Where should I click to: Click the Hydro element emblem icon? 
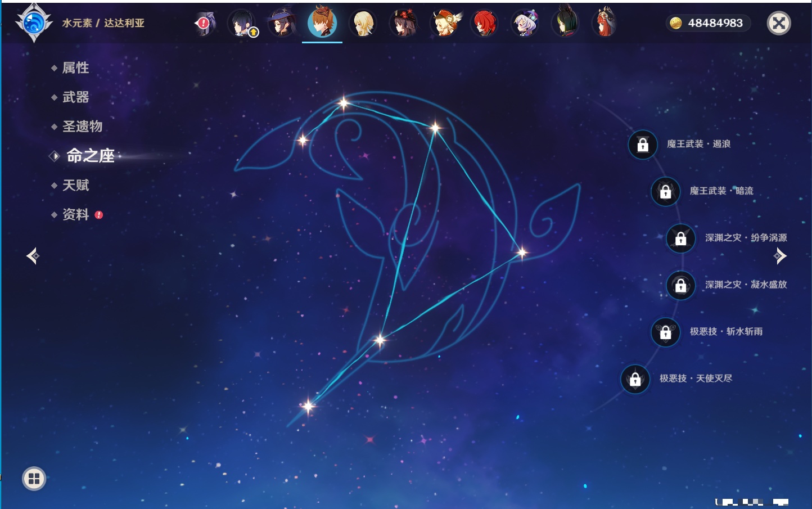pyautogui.click(x=34, y=23)
